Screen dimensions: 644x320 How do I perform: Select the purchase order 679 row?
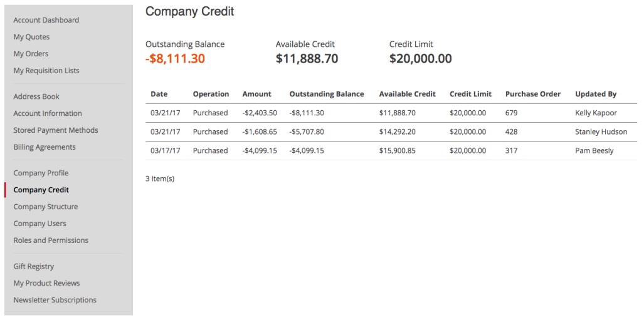pyautogui.click(x=391, y=113)
